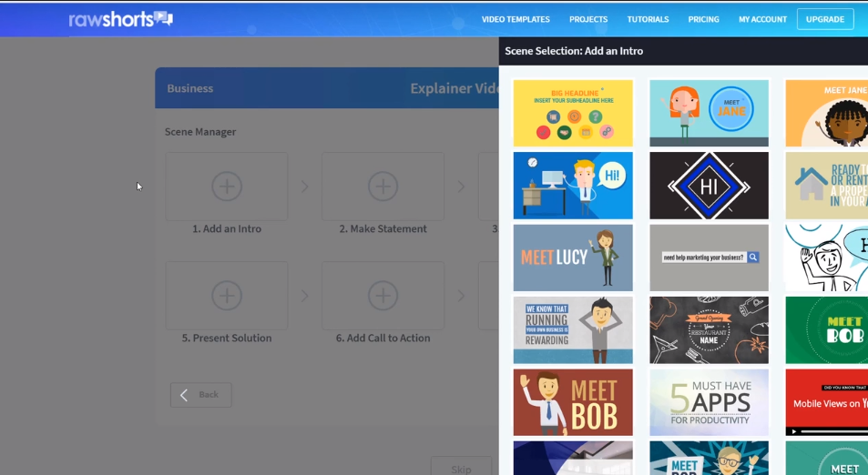Select the waving sketch character thumbnail
This screenshot has height=475, width=868.
pyautogui.click(x=827, y=258)
